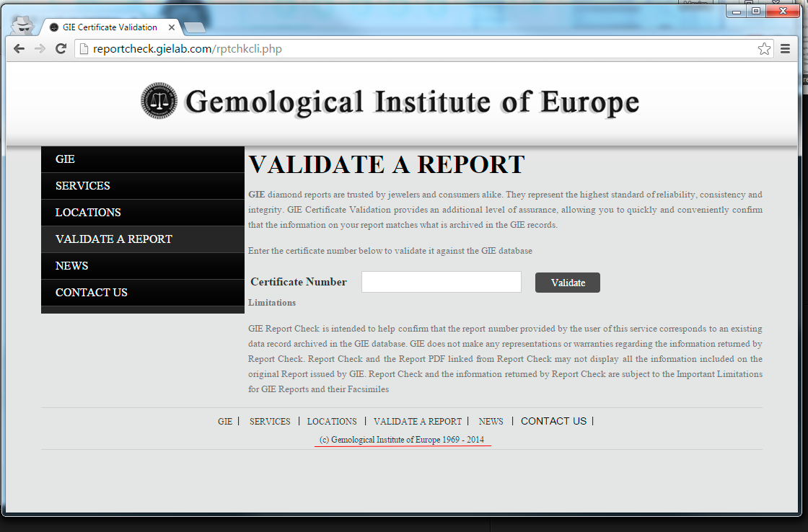Switch to the GIE Certificate Validation tab
Image resolution: width=808 pixels, height=532 pixels.
(112, 27)
